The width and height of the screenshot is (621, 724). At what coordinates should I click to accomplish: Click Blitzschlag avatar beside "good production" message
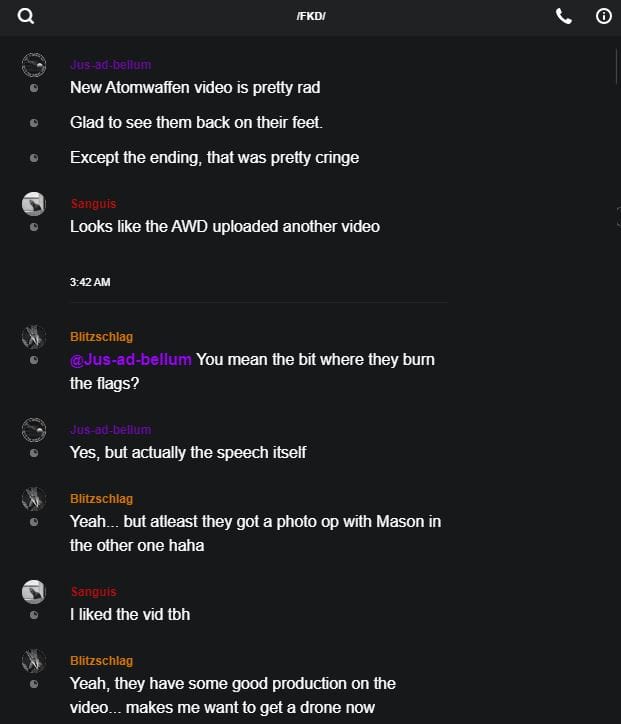click(34, 660)
